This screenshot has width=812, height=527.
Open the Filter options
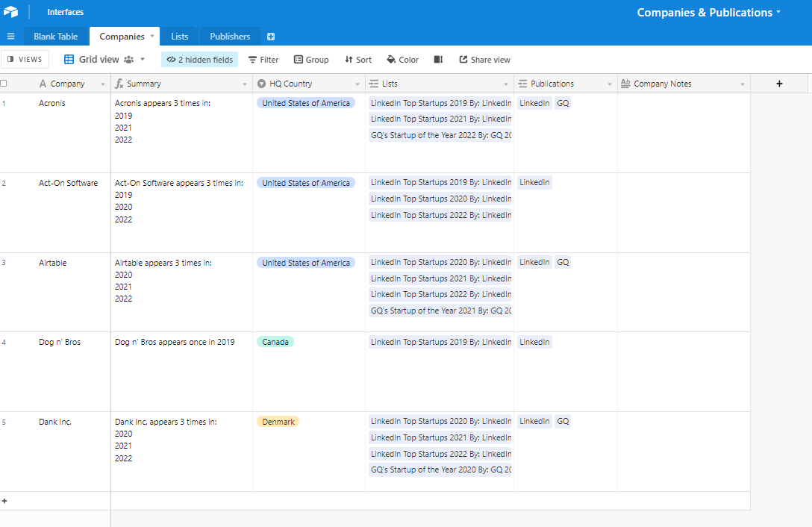pyautogui.click(x=263, y=60)
